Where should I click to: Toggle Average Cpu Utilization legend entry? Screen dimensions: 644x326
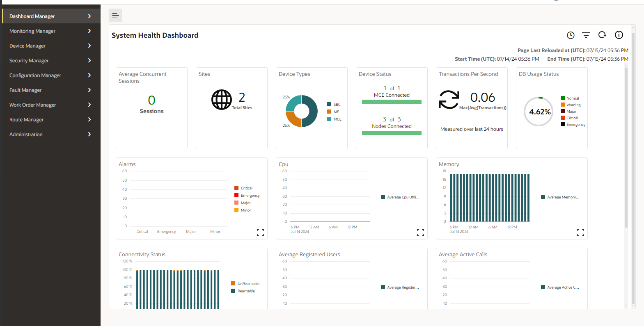coord(400,197)
